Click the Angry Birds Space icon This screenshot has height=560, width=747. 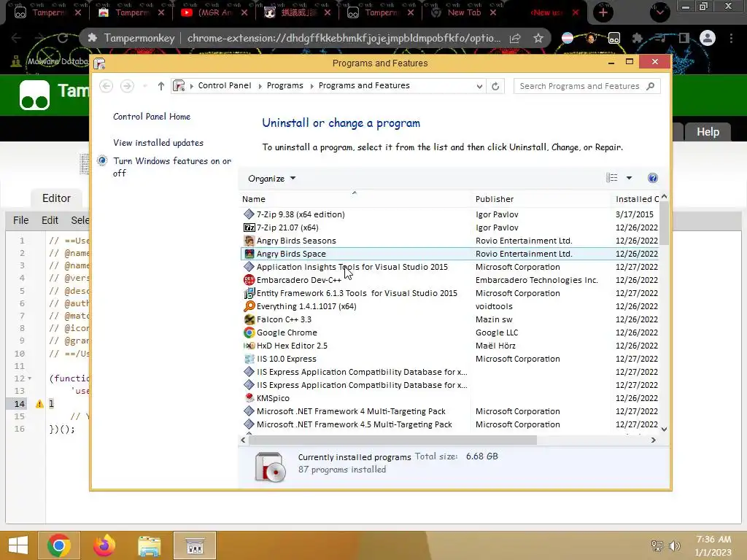coord(249,254)
